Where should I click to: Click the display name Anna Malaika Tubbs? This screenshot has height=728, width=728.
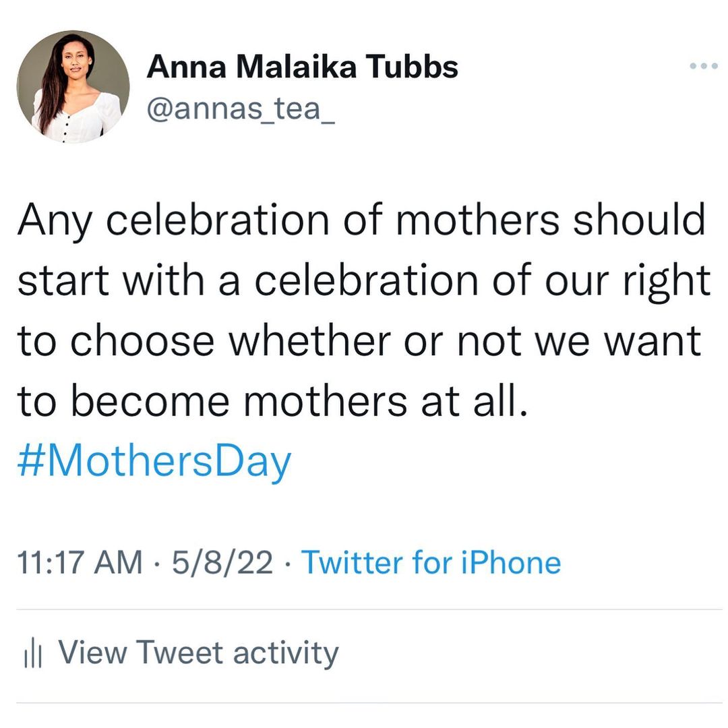click(302, 67)
